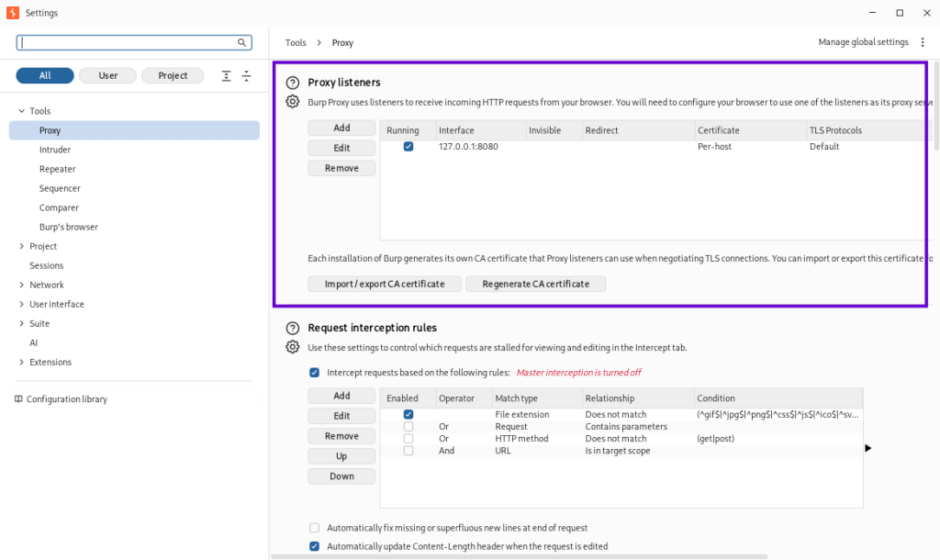Click the black arrow beside the interception rules table

(x=868, y=448)
